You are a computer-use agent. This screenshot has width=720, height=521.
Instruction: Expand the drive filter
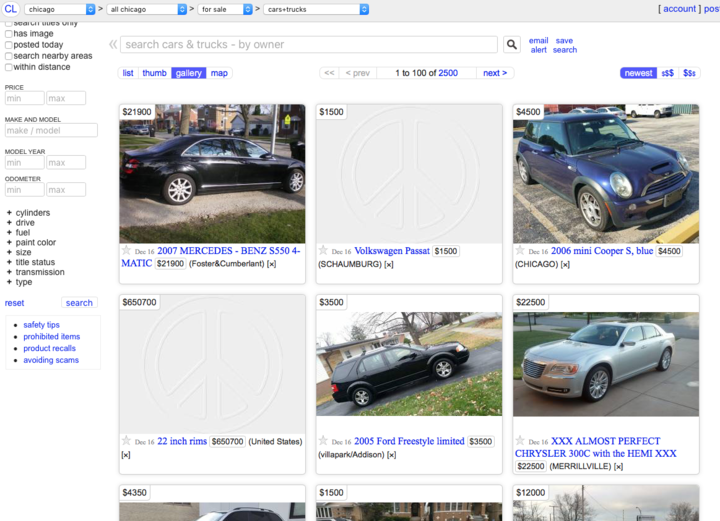point(21,223)
